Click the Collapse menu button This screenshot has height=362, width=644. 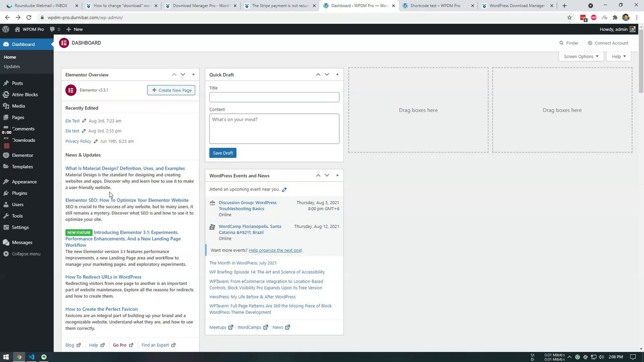point(26,254)
